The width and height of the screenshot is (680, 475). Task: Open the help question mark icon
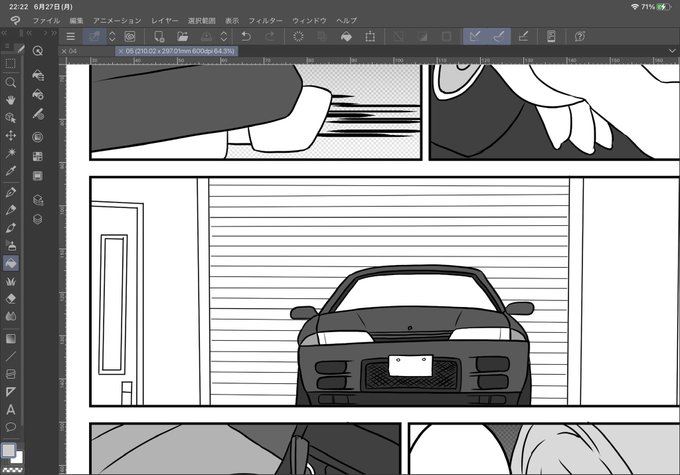pyautogui.click(x=580, y=36)
